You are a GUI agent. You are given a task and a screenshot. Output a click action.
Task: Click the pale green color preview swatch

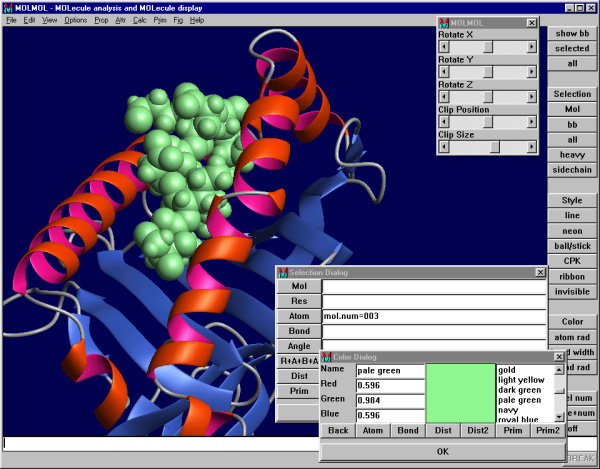[x=461, y=391]
